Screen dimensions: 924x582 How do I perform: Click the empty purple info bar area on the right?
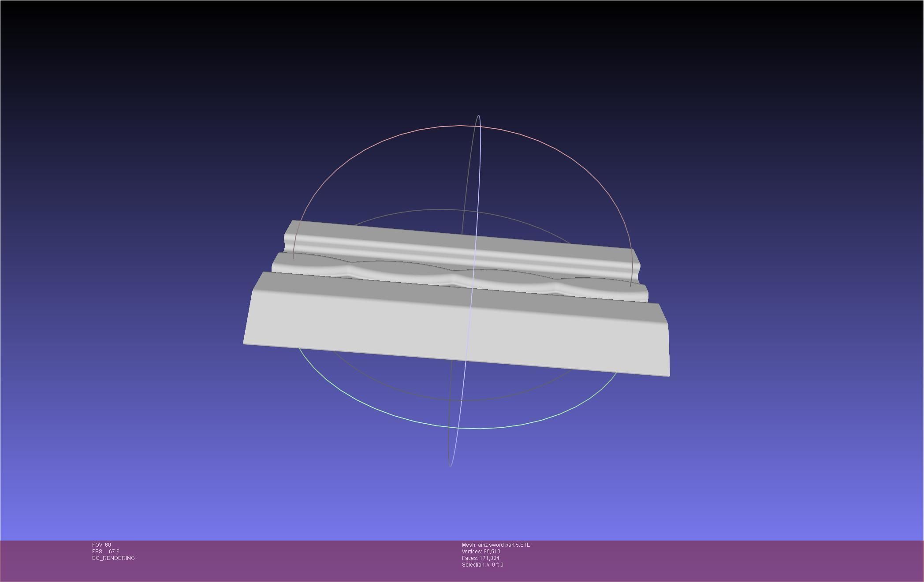coord(749,560)
